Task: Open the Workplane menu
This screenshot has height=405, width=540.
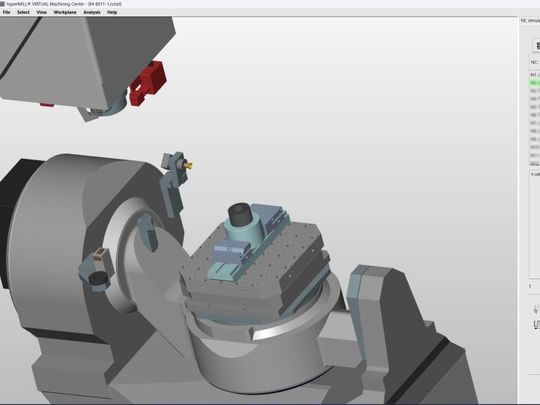Action: 65,12
